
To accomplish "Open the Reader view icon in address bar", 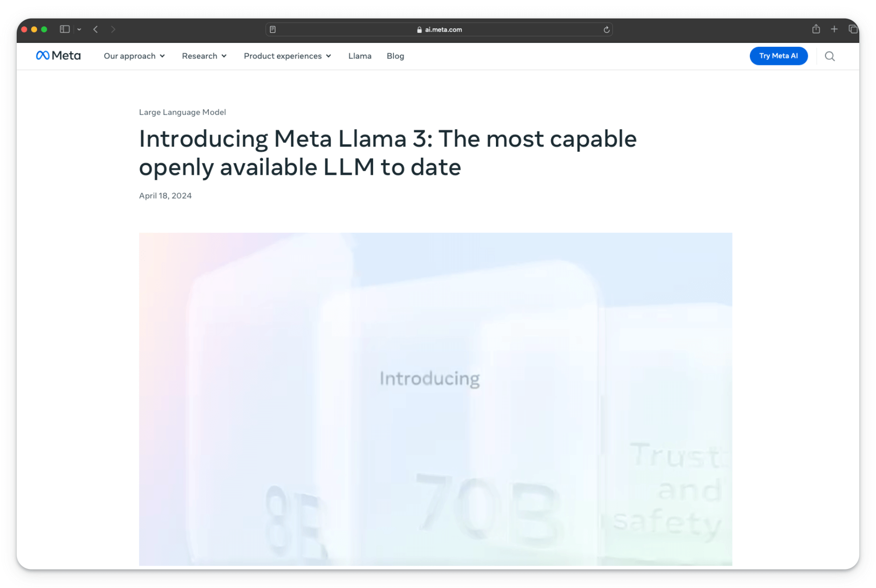I will tap(273, 30).
